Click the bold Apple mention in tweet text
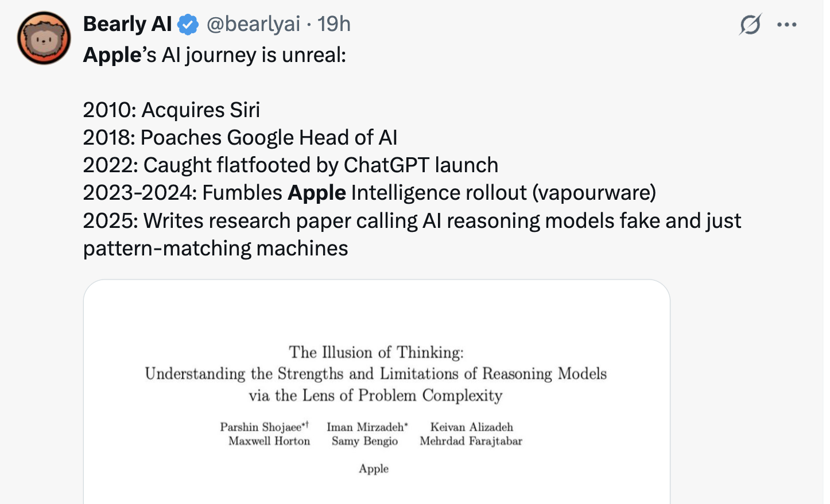The width and height of the screenshot is (830, 504). 113,55
